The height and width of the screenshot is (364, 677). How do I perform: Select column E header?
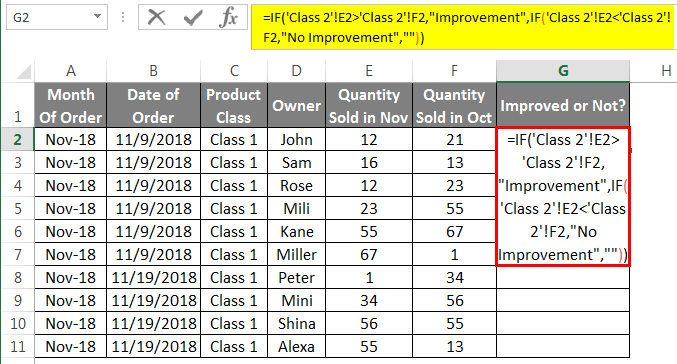369,71
